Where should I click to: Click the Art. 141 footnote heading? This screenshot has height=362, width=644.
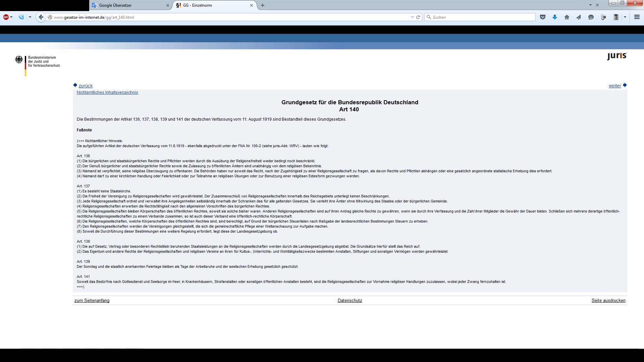83,277
